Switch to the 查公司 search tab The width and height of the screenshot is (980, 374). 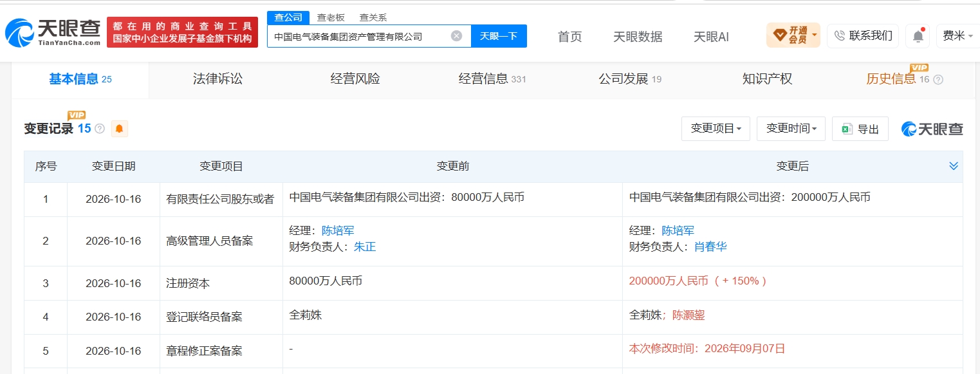click(x=288, y=17)
